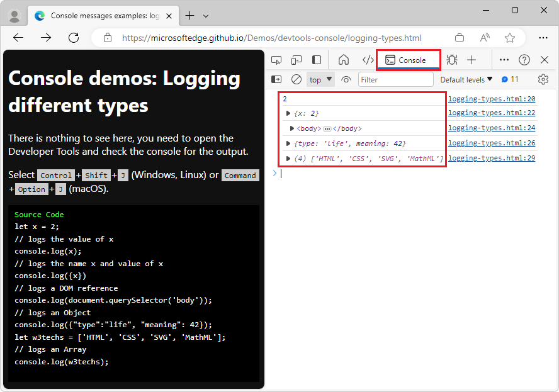Create a live expression with eye icon

(346, 79)
